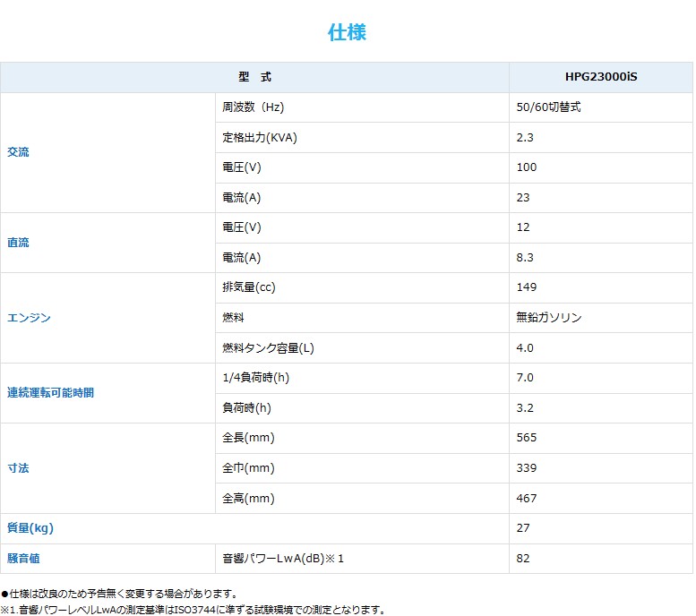
Task: Click the overall width value 339
Action: (x=527, y=467)
